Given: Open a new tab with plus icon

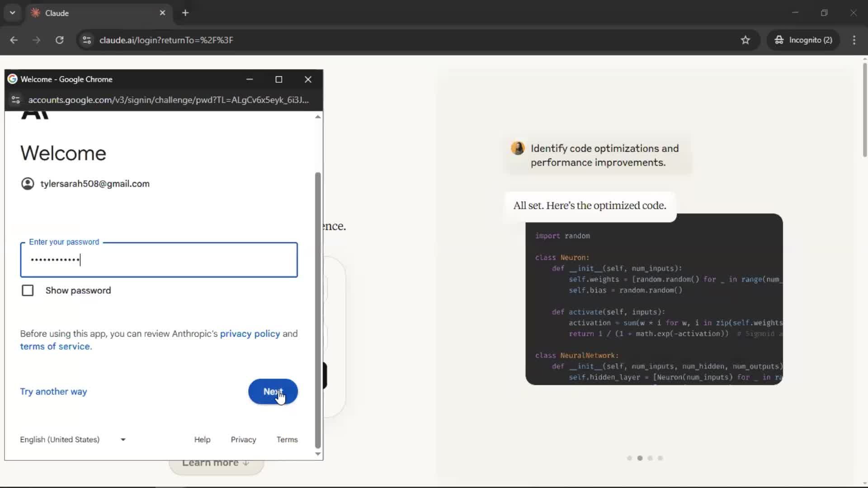Looking at the screenshot, I should pos(185,13).
